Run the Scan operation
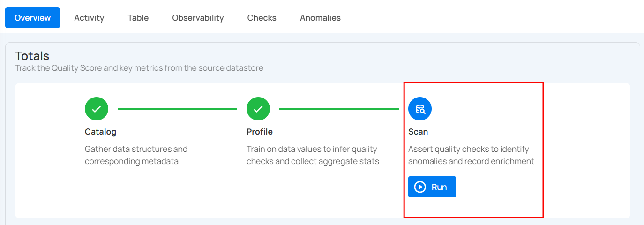The height and width of the screenshot is (225, 644). [x=432, y=187]
